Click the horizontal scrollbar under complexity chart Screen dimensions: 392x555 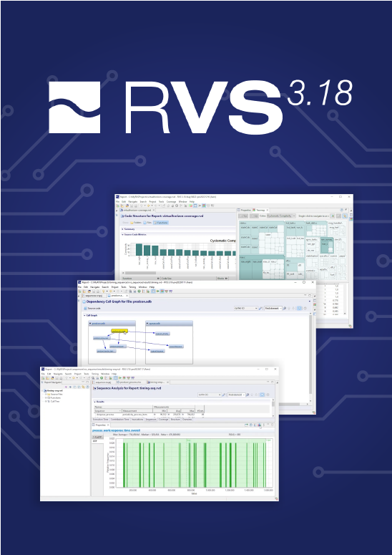(x=140, y=273)
